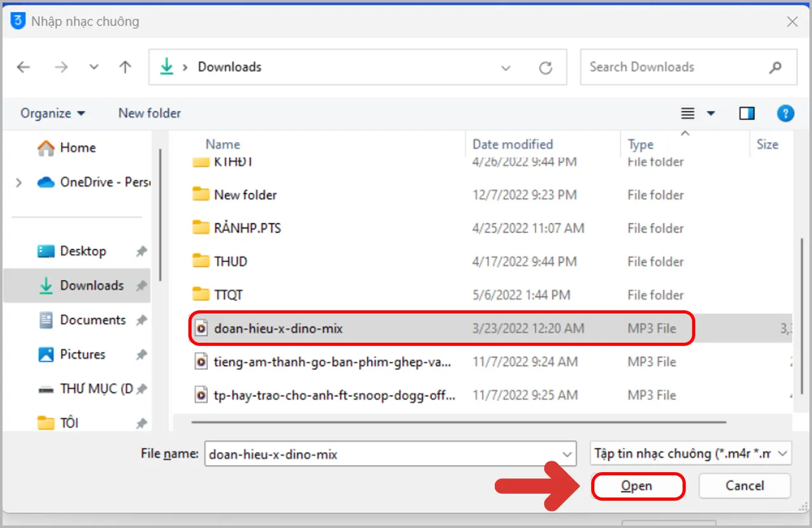The image size is (812, 528).
Task: Click the Back navigation arrow
Action: [23, 67]
